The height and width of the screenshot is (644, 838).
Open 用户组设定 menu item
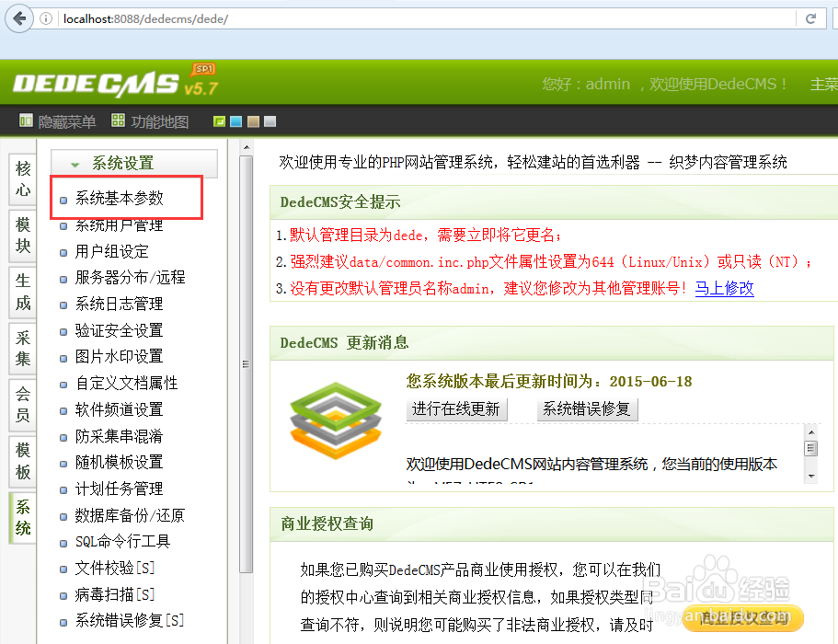[x=111, y=251]
